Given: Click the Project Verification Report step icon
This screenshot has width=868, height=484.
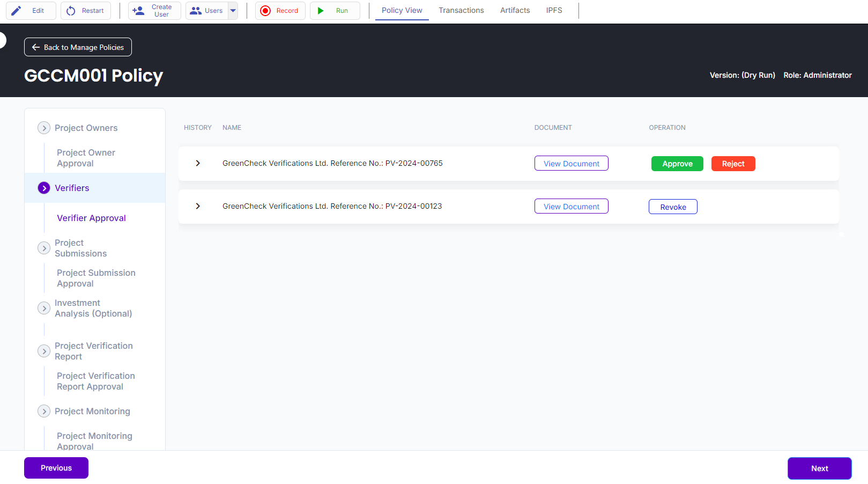Looking at the screenshot, I should pyautogui.click(x=44, y=351).
